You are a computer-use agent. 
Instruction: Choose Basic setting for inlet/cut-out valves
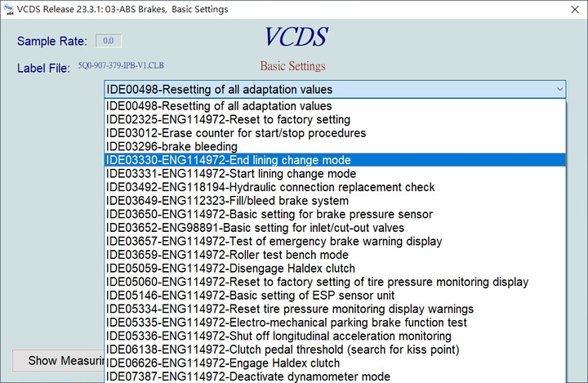coord(335,228)
